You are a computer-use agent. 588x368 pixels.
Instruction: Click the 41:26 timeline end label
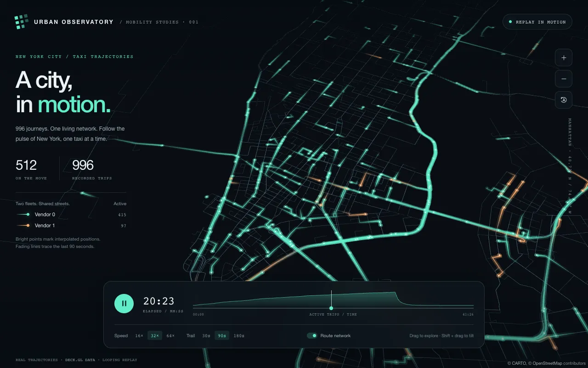[468, 315]
